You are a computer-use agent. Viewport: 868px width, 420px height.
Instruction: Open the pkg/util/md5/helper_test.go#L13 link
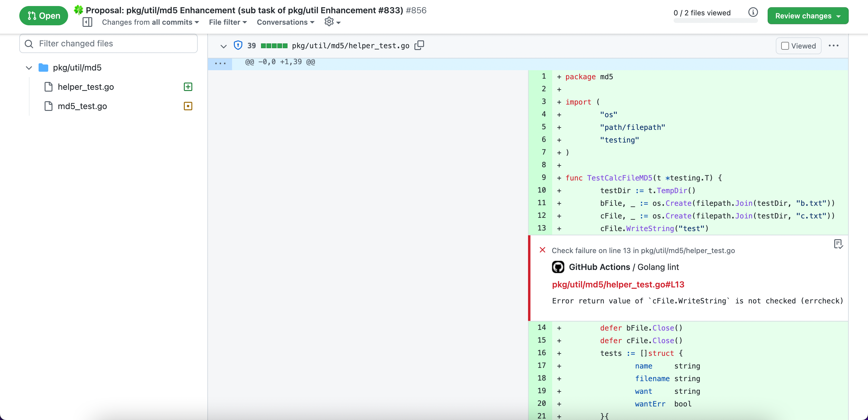pos(618,285)
